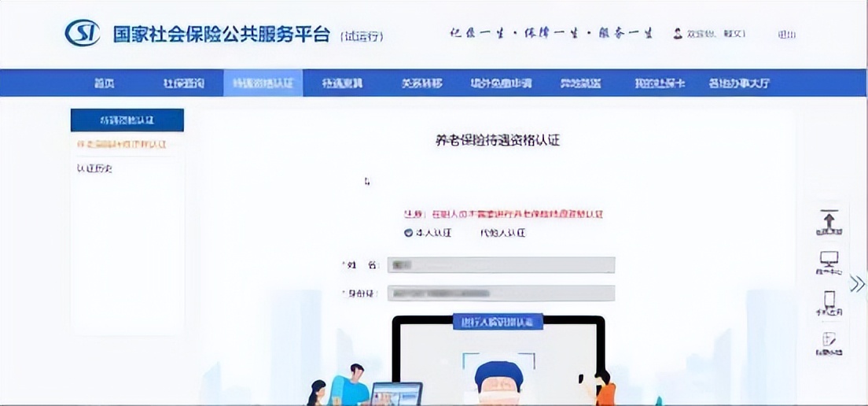Screen dimensions: 868x406
Task: Click the user avatar icon in header
Action: click(x=678, y=33)
